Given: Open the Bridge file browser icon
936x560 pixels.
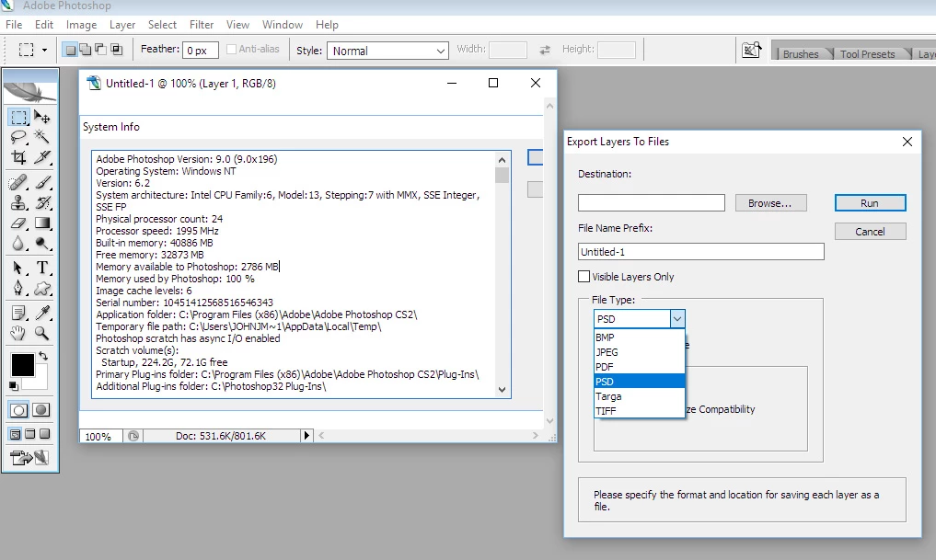Looking at the screenshot, I should point(752,50).
